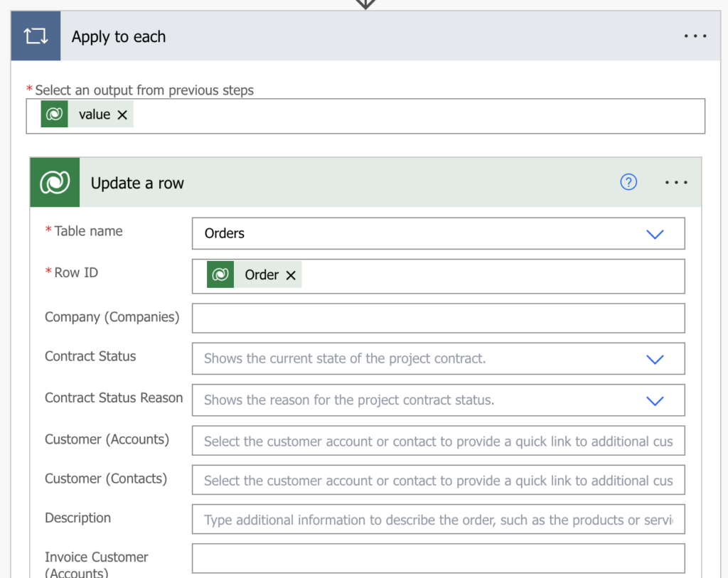The height and width of the screenshot is (578, 728).
Task: Click the Dataverse icon on Update a row
Action: pyautogui.click(x=55, y=182)
